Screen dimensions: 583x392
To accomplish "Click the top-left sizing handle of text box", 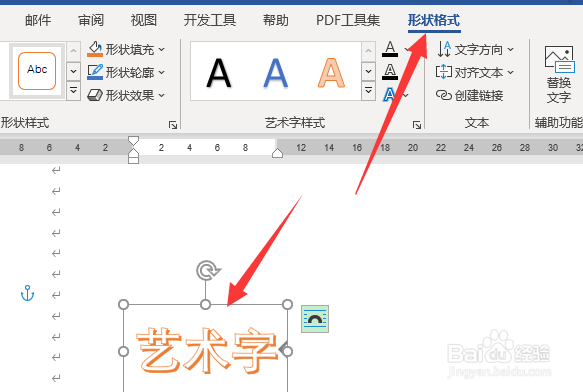I will [x=123, y=305].
